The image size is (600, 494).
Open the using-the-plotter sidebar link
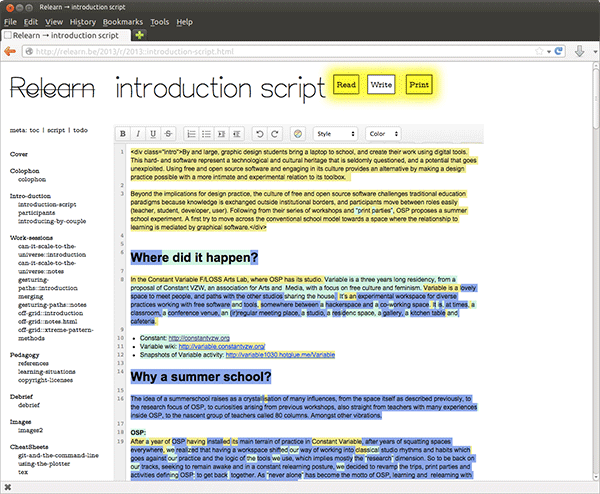point(44,464)
